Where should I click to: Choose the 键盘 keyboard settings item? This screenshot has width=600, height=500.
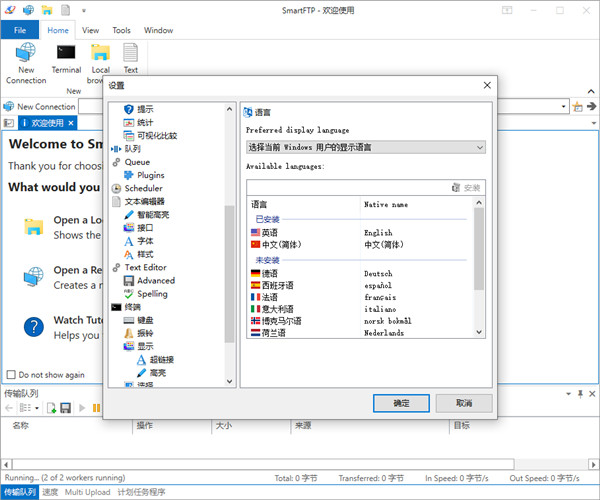[x=130, y=320]
